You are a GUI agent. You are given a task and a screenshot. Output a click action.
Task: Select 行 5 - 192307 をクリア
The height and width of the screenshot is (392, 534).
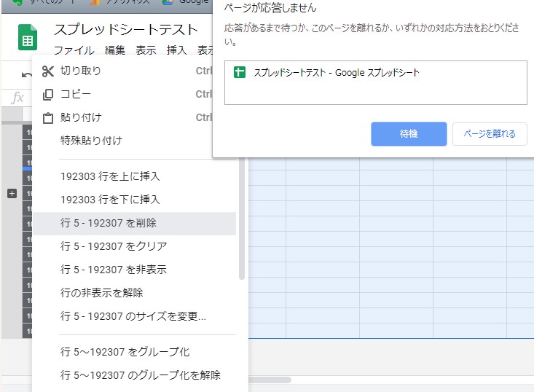point(114,246)
